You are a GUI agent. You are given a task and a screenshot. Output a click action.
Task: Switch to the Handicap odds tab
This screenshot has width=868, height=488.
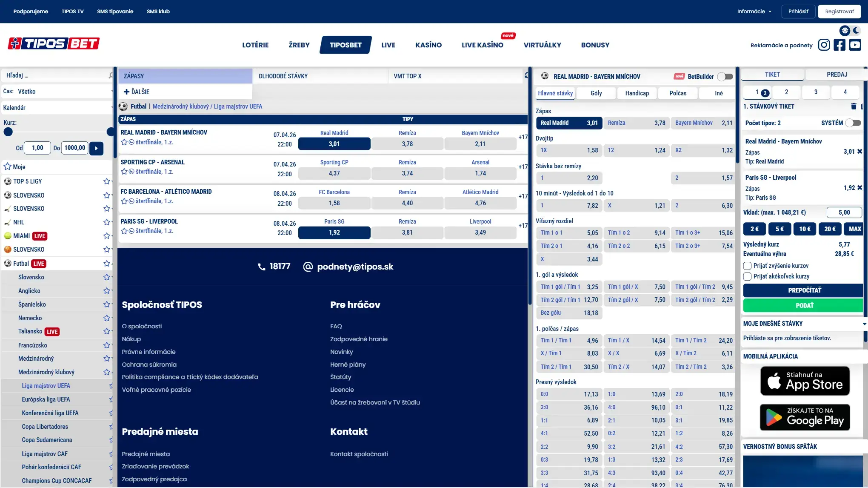coord(637,93)
